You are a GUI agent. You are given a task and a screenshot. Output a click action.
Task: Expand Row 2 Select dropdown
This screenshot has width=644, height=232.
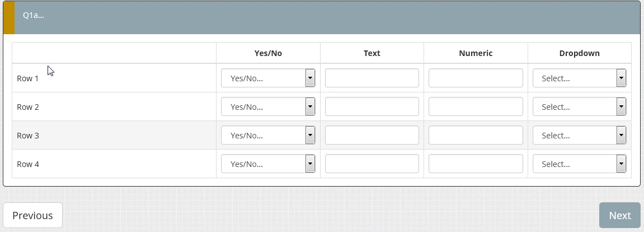pyautogui.click(x=579, y=107)
